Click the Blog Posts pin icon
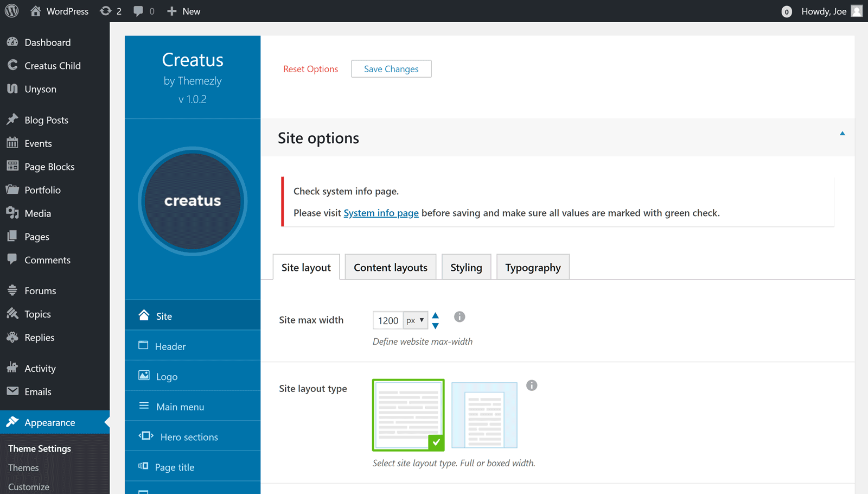The width and height of the screenshot is (868, 494). pyautogui.click(x=12, y=119)
